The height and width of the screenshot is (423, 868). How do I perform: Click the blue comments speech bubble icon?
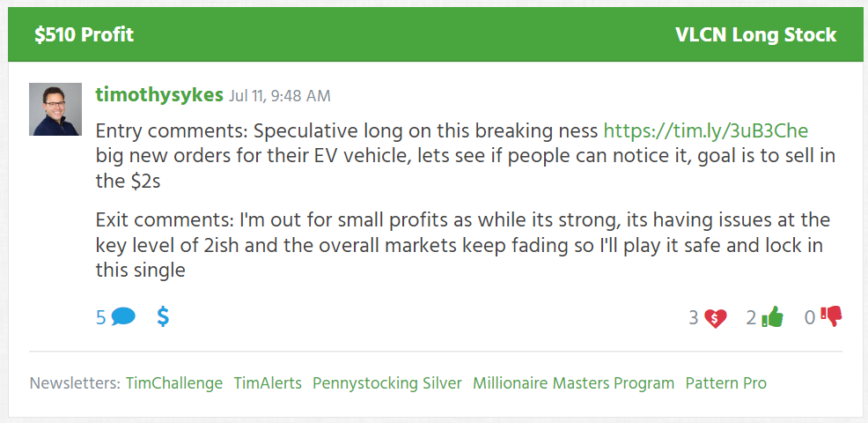coord(123,317)
